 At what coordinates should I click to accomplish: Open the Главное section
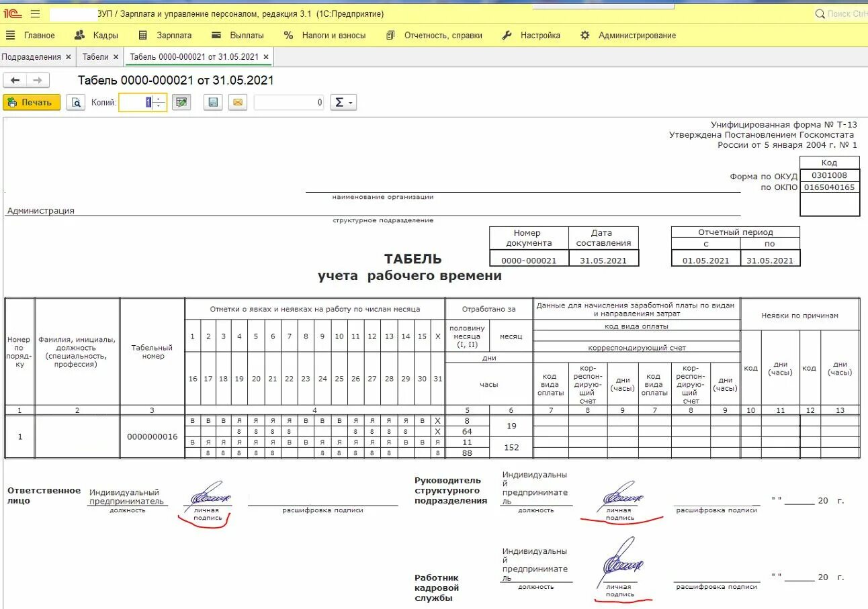(x=40, y=36)
